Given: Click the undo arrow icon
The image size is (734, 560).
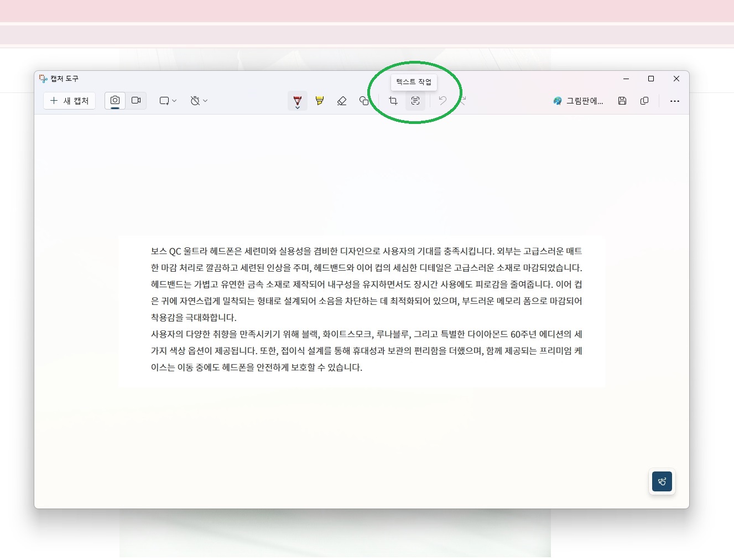Looking at the screenshot, I should [x=443, y=101].
